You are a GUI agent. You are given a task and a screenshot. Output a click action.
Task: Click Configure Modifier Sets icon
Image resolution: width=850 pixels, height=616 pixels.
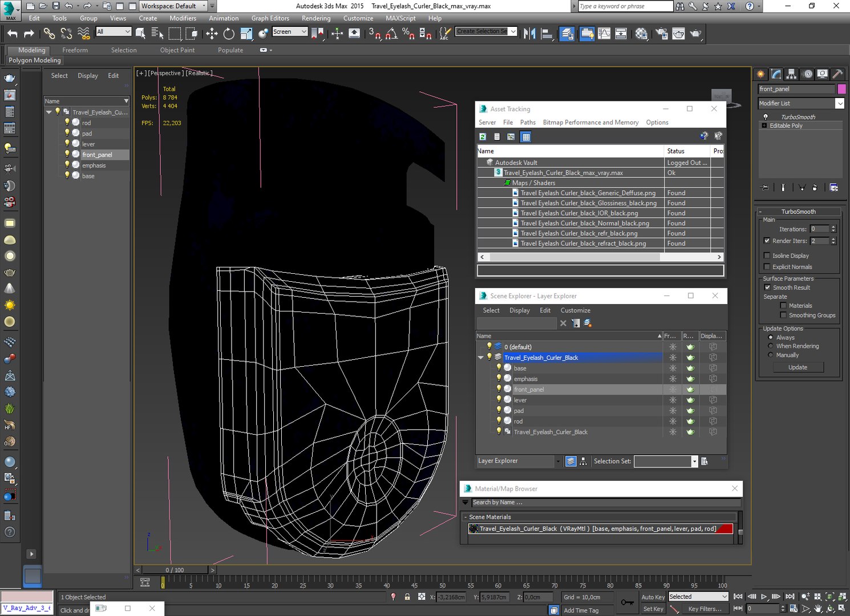point(834,187)
